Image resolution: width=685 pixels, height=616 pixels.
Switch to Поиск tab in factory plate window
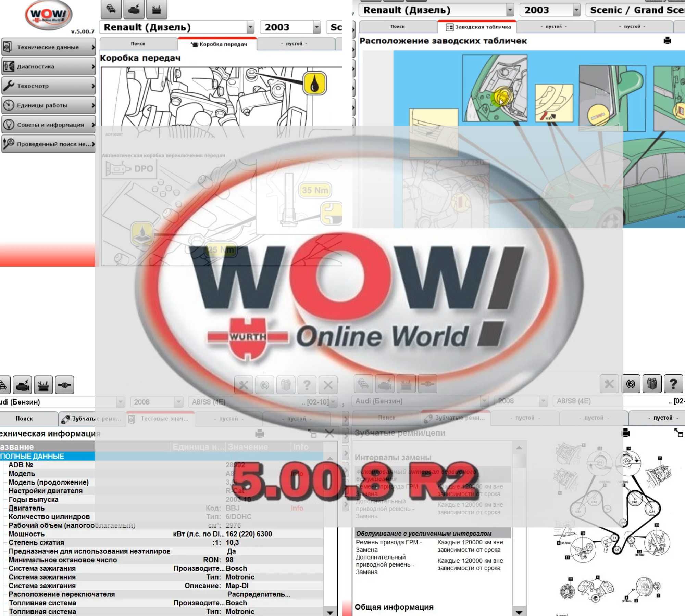pyautogui.click(x=398, y=26)
